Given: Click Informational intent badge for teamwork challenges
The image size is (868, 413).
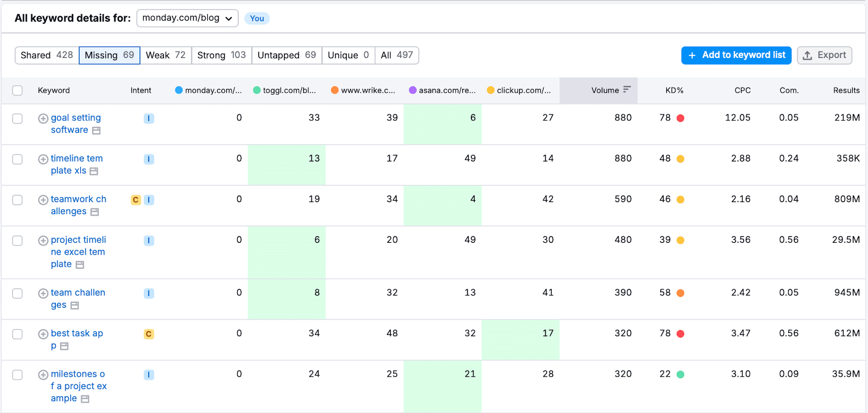Looking at the screenshot, I should [x=149, y=199].
